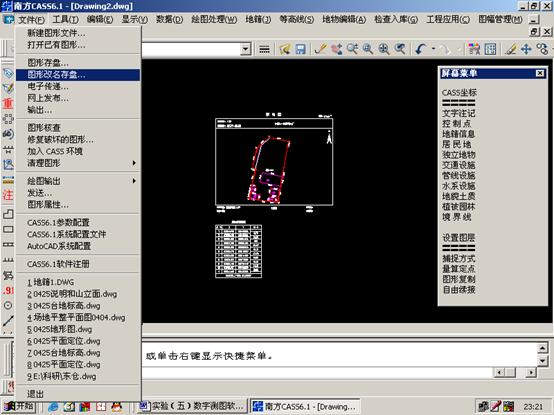Click the yellow pencil erase icon near pan
Image resolution: width=554 pixels, height=415 pixels.
[511, 49]
